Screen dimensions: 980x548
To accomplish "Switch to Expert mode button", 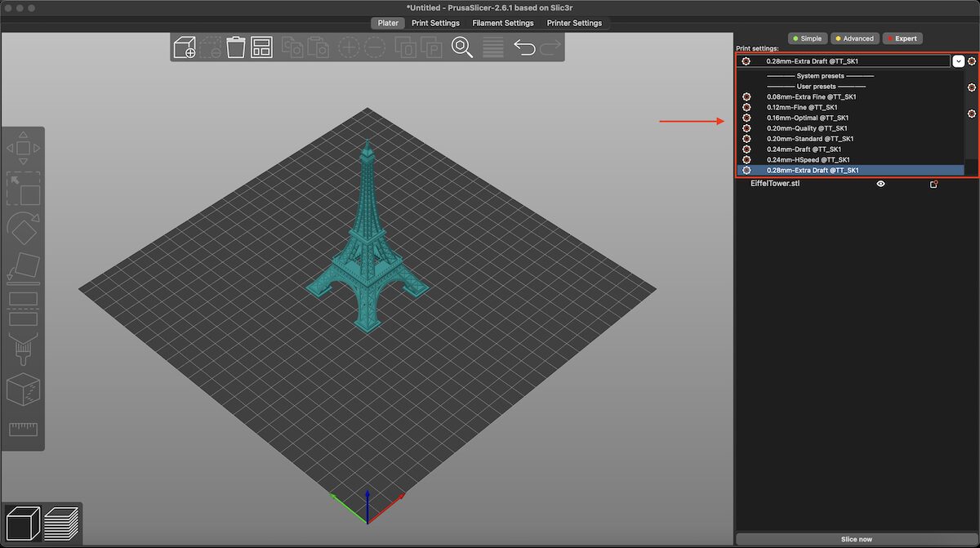I will coord(902,38).
